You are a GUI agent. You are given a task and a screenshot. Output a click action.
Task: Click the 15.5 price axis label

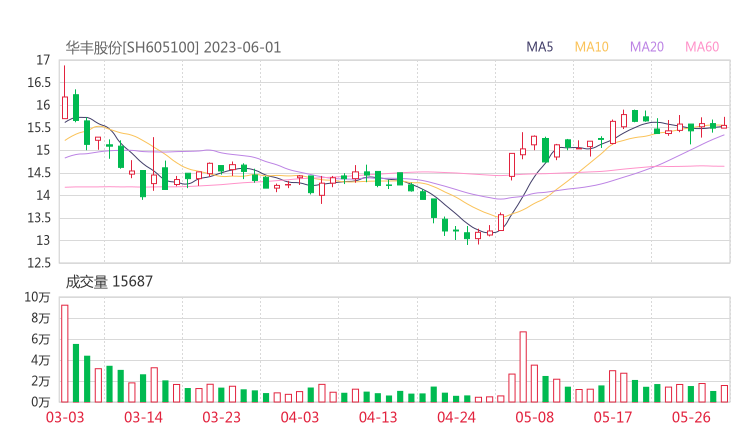click(x=39, y=128)
